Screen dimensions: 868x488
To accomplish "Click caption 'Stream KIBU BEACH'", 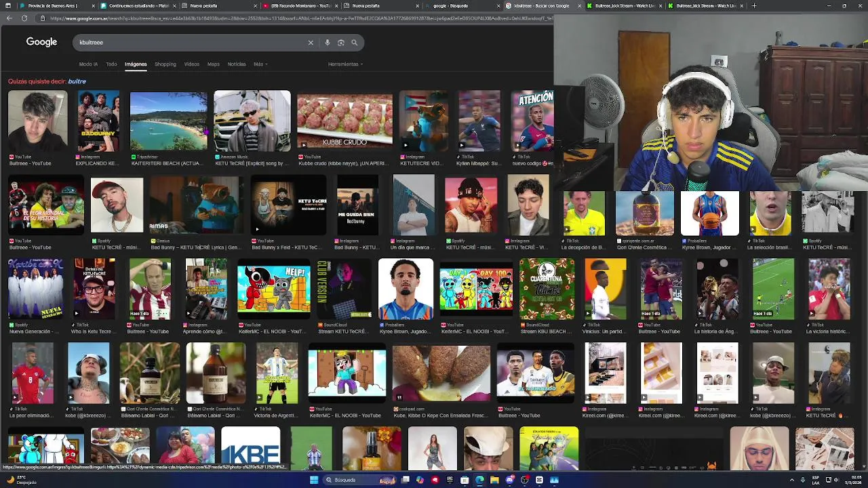I will (x=545, y=331).
